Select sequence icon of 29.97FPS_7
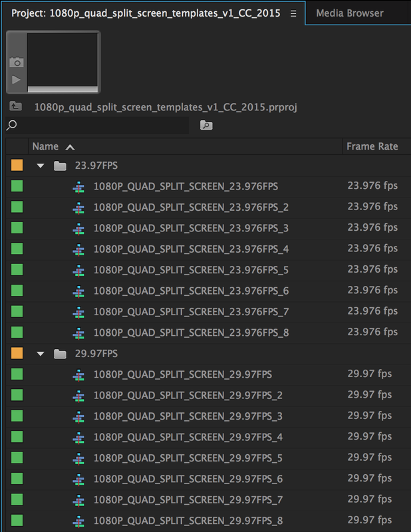The height and width of the screenshot is (532, 411). tap(78, 501)
